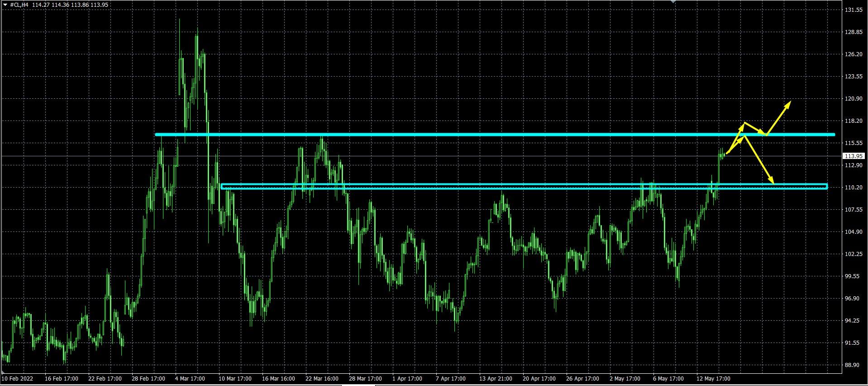Click the 13 Apr 21:00 time label

[x=496, y=378]
